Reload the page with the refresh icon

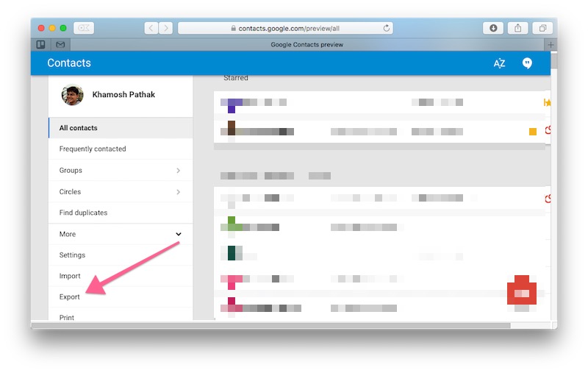(x=387, y=28)
